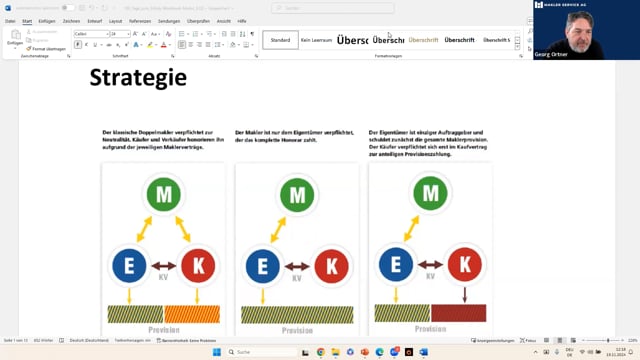Open the Datei menu
The width and height of the screenshot is (640, 360).
click(x=10, y=21)
